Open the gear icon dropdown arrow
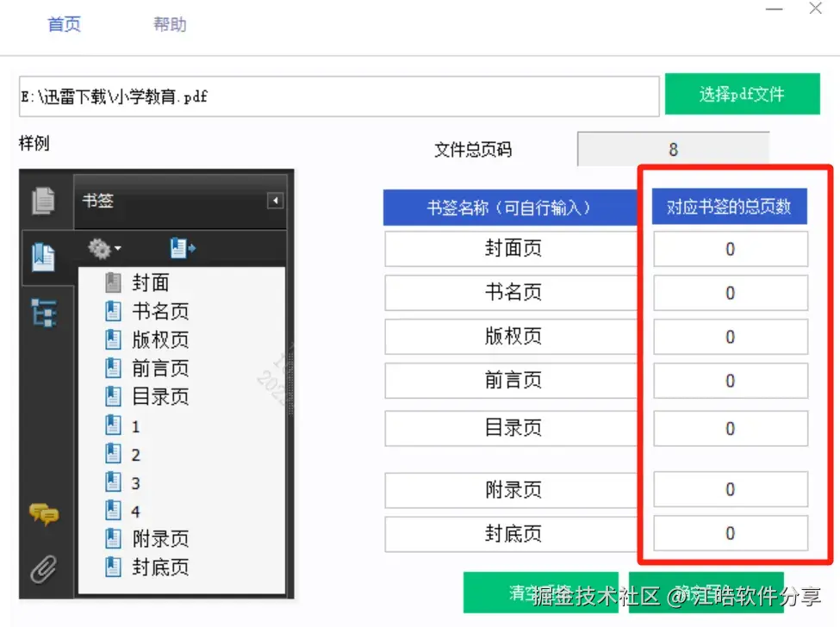Image resolution: width=840 pixels, height=627 pixels. click(x=116, y=247)
